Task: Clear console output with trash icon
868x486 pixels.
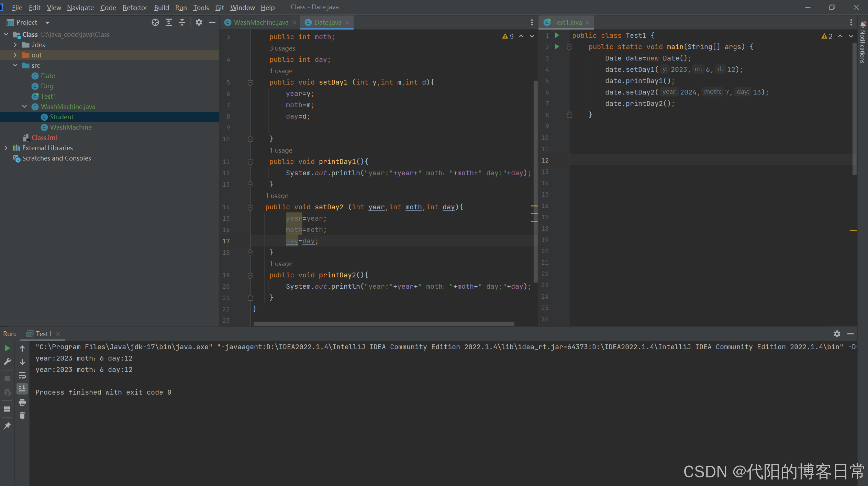Action: pos(22,416)
